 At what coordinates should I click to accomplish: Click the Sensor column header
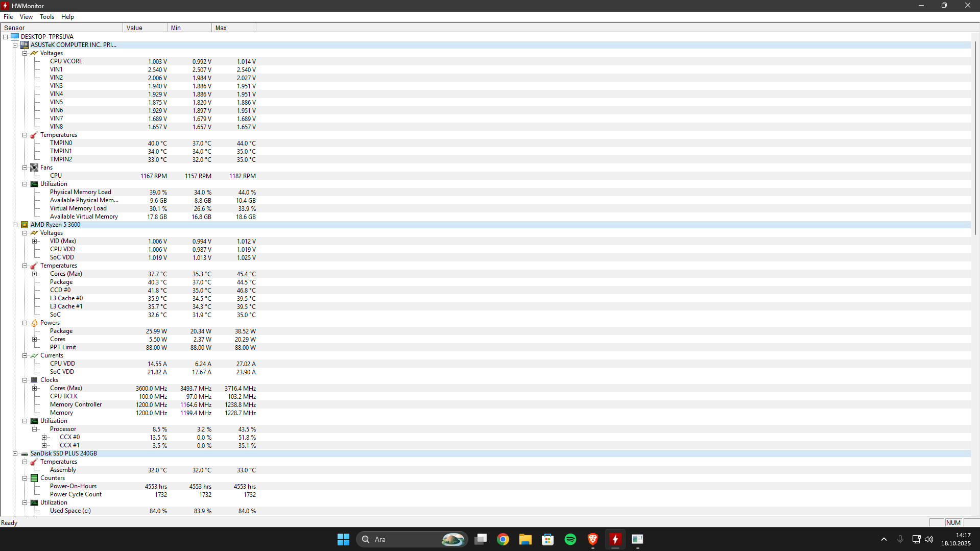coord(62,28)
